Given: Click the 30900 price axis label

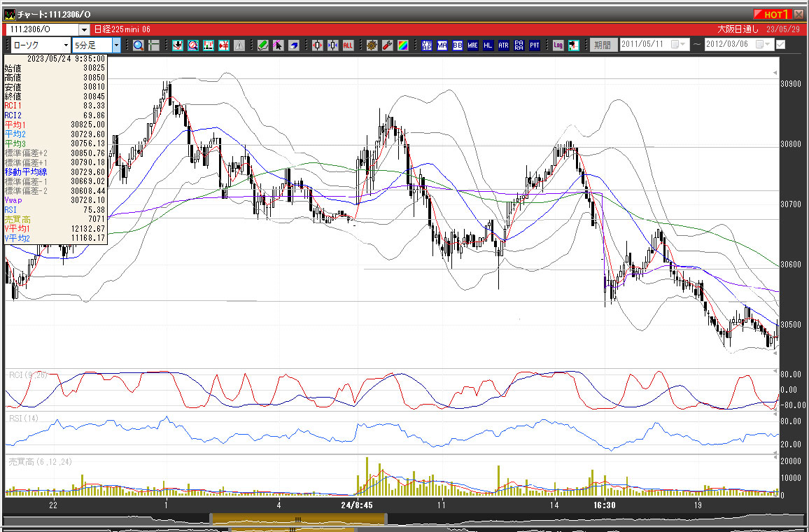Looking at the screenshot, I should tap(791, 83).
